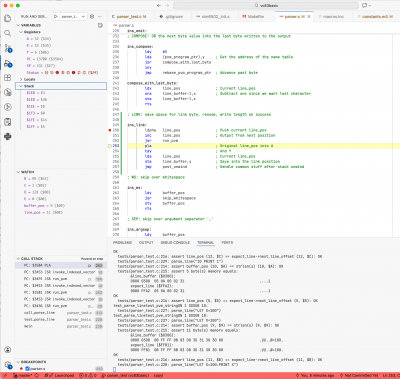The width and height of the screenshot is (400, 379).
Task: Select the SP register variable row
Action: [61, 66]
